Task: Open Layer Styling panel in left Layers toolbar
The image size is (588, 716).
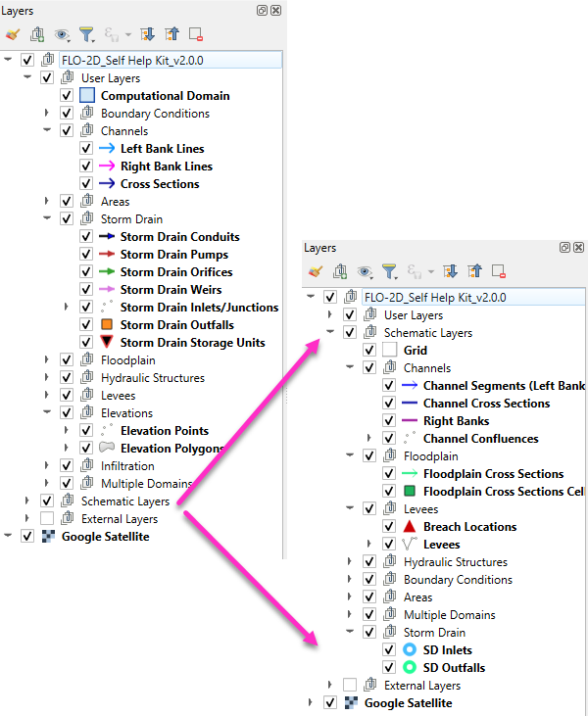Action: click(x=13, y=34)
